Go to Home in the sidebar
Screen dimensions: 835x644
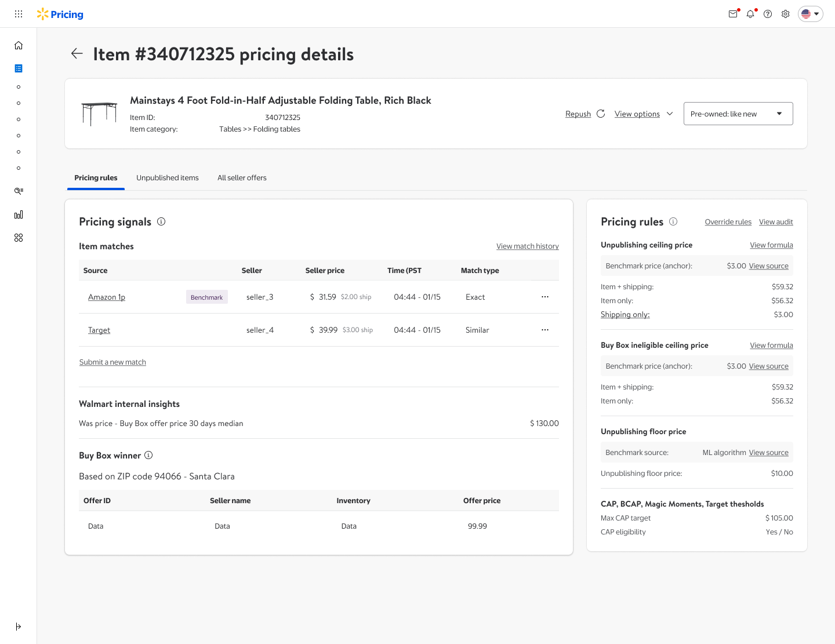pyautogui.click(x=19, y=45)
